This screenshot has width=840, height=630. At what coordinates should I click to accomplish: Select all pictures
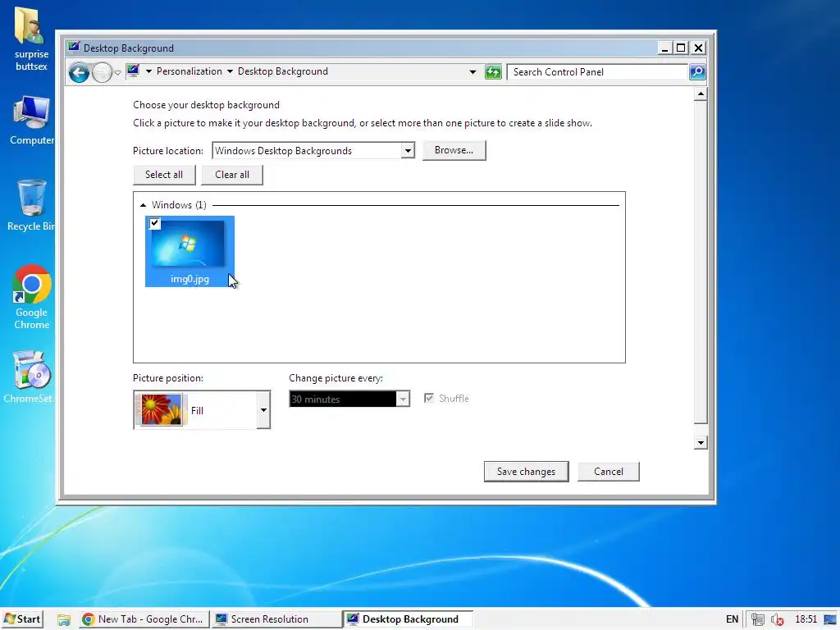(164, 175)
